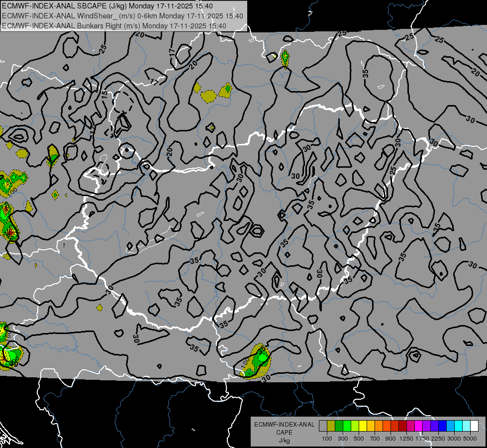This screenshot has width=487, height=448.
Task: Click the legend value label 3000
Action: (x=454, y=439)
